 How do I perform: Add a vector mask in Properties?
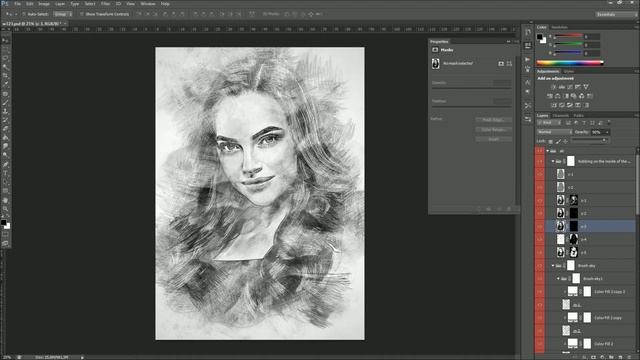coord(509,64)
